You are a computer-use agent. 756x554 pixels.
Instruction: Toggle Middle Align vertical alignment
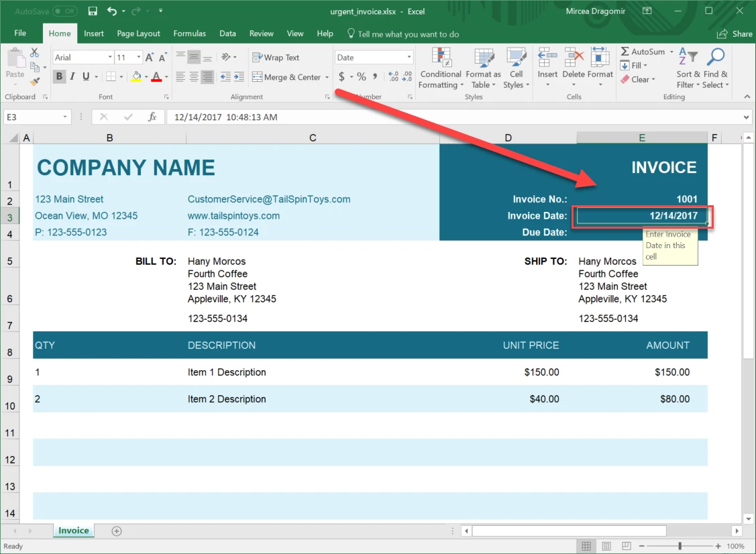point(194,58)
